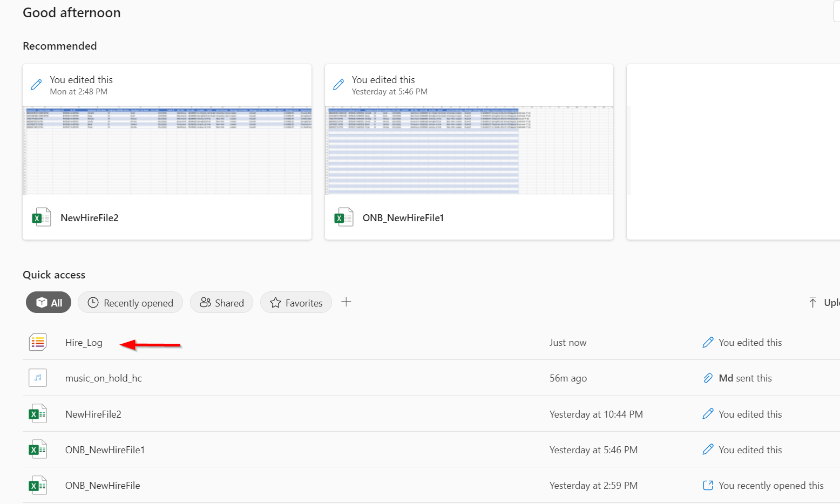Click the 'Just now' timestamp for Hire_Log
The image size is (840, 504).
(x=568, y=343)
